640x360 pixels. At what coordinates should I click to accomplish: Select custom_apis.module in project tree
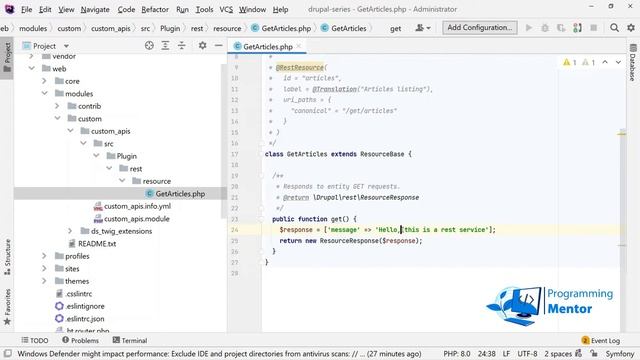136,219
